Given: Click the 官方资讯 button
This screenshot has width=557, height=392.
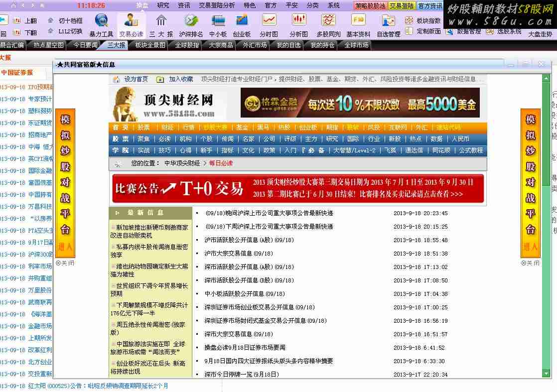Looking at the screenshot, I should pos(430,5).
